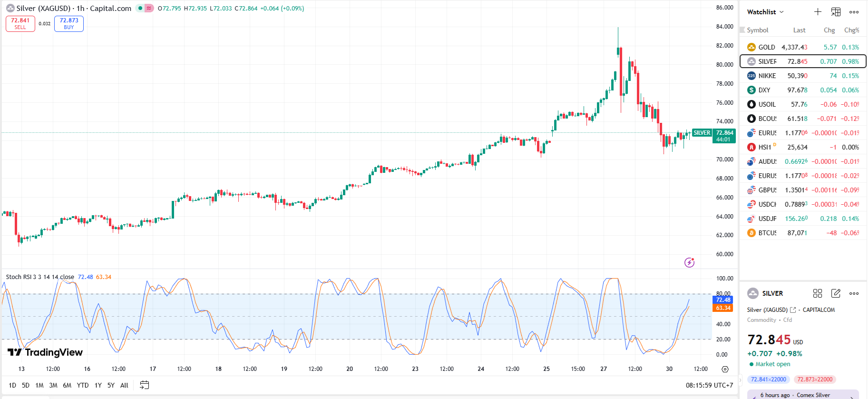Click the Go to date calendar icon
This screenshot has width=868, height=399.
(145, 385)
